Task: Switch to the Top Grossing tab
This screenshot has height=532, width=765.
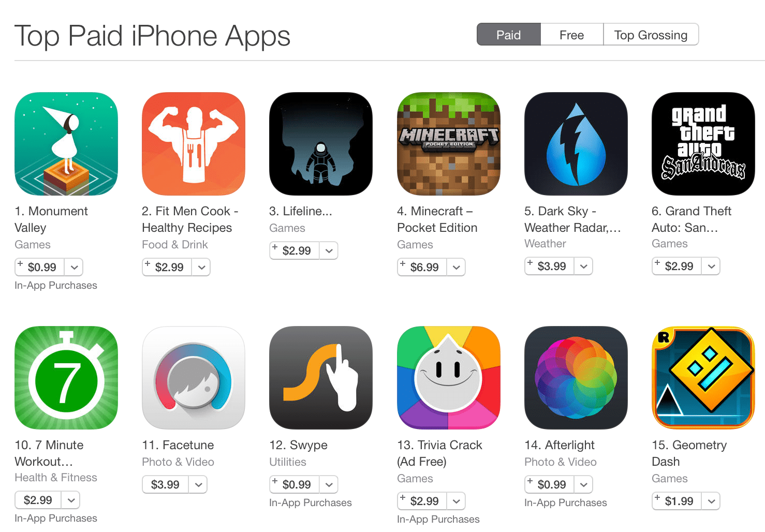Action: [651, 35]
